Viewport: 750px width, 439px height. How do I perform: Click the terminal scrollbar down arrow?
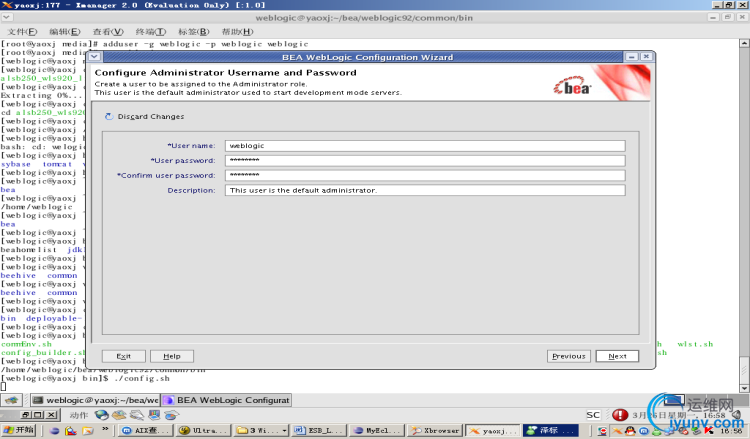(744, 388)
